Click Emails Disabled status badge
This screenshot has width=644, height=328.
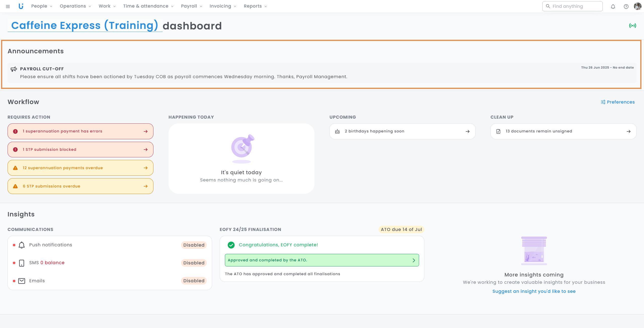(194, 281)
